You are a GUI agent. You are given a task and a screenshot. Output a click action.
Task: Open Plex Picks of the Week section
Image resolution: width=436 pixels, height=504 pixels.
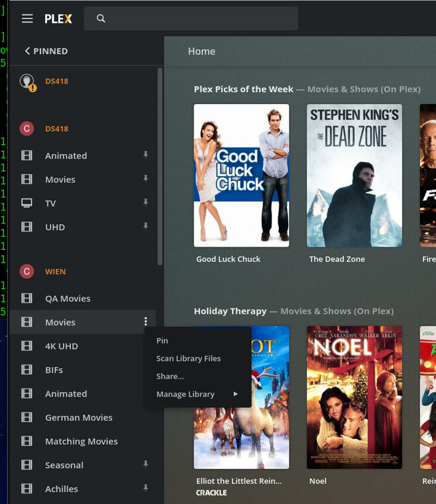[x=243, y=89]
